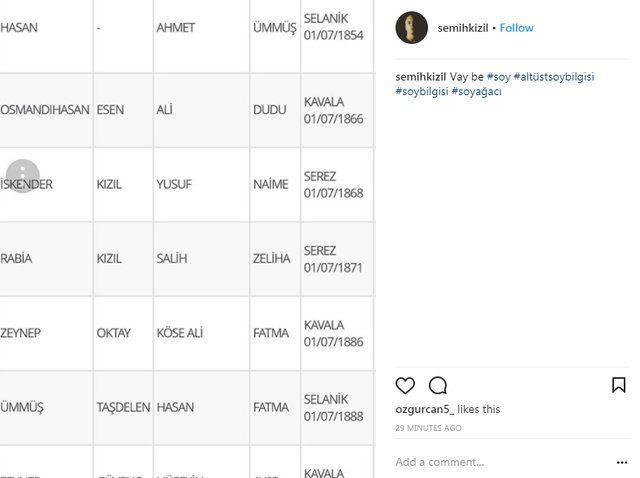Click semihkizil username in caption
The height and width of the screenshot is (478, 640).
click(x=420, y=77)
